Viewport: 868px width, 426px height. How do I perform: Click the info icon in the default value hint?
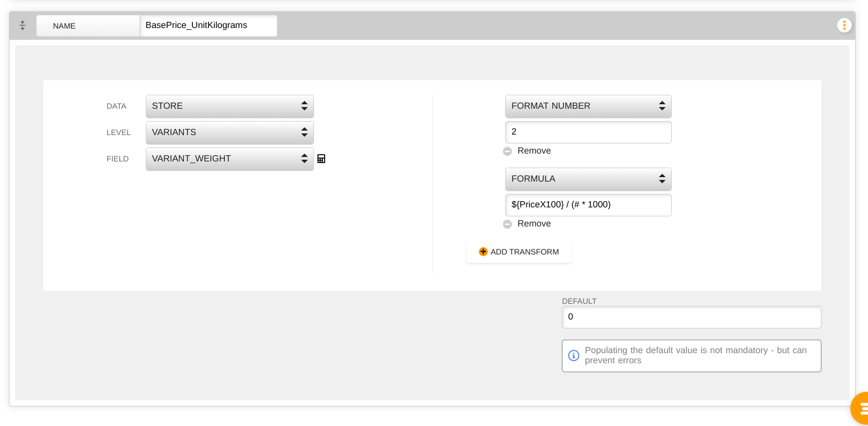point(574,355)
